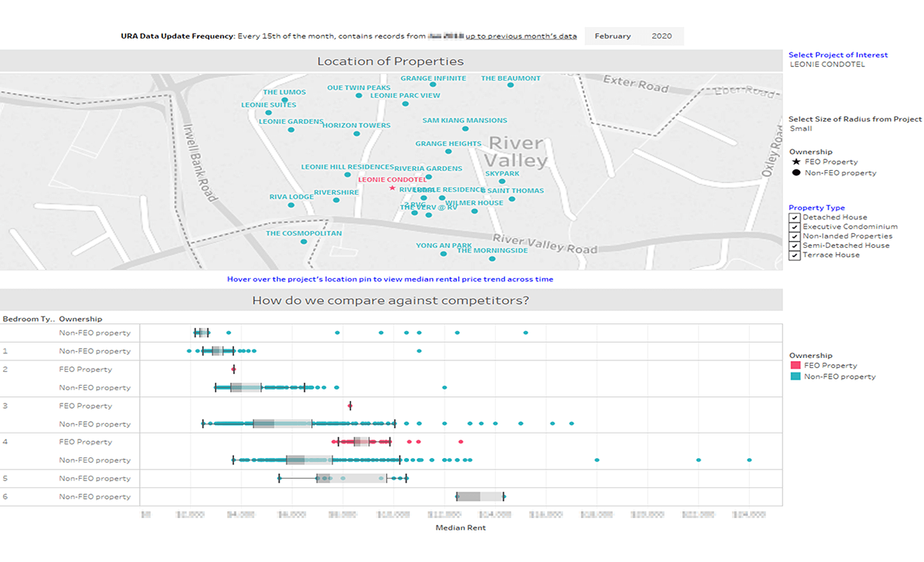Select the YONG AN PARK pin
This screenshot has height=562, width=924.
(x=444, y=254)
